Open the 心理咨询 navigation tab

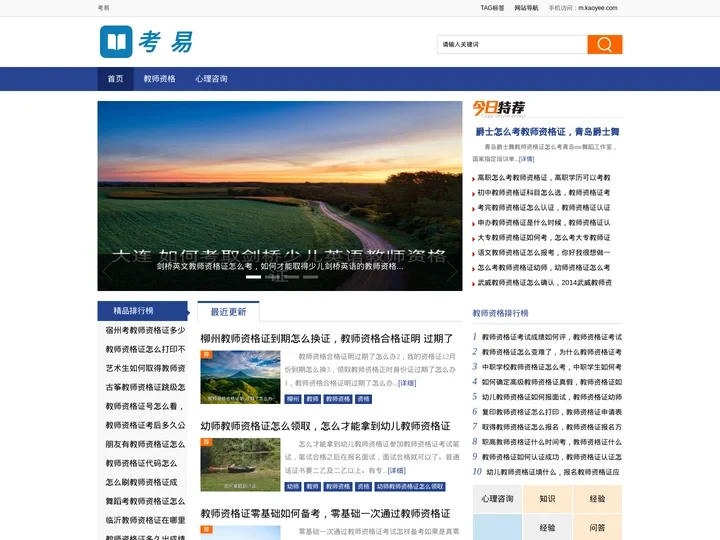click(211, 79)
